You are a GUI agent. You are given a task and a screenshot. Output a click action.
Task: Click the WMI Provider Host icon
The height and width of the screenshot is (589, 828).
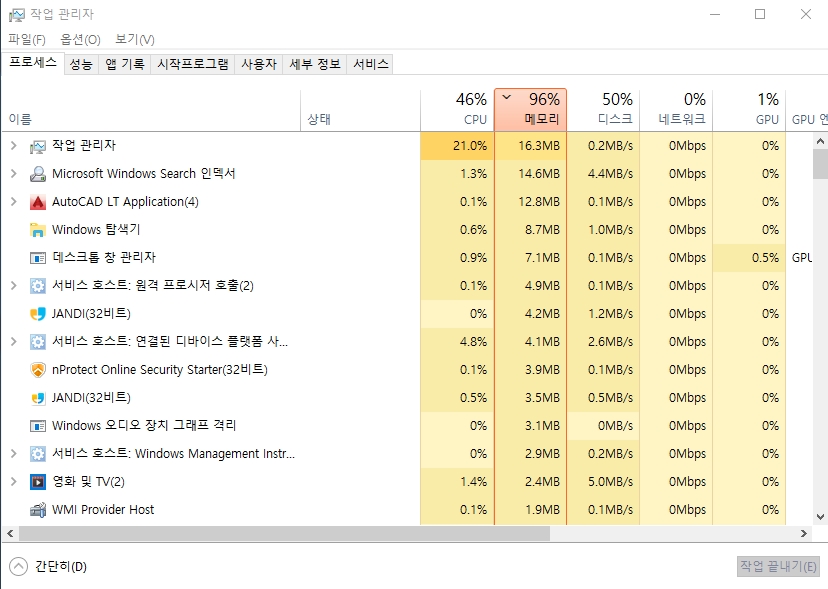[38, 510]
